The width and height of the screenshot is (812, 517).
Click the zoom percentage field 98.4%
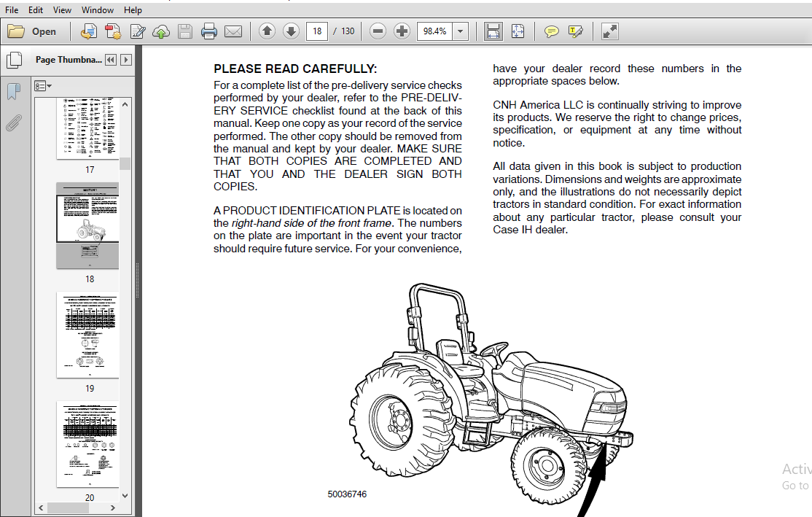point(434,31)
